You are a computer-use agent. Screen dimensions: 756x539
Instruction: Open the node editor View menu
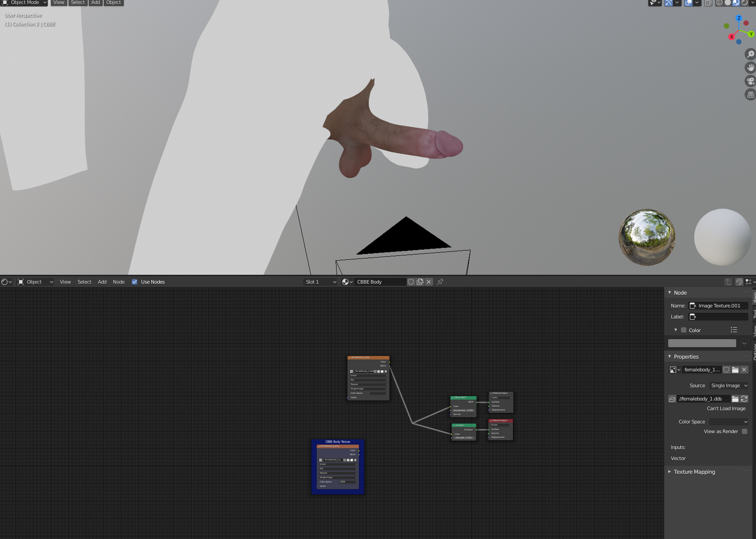pos(65,282)
